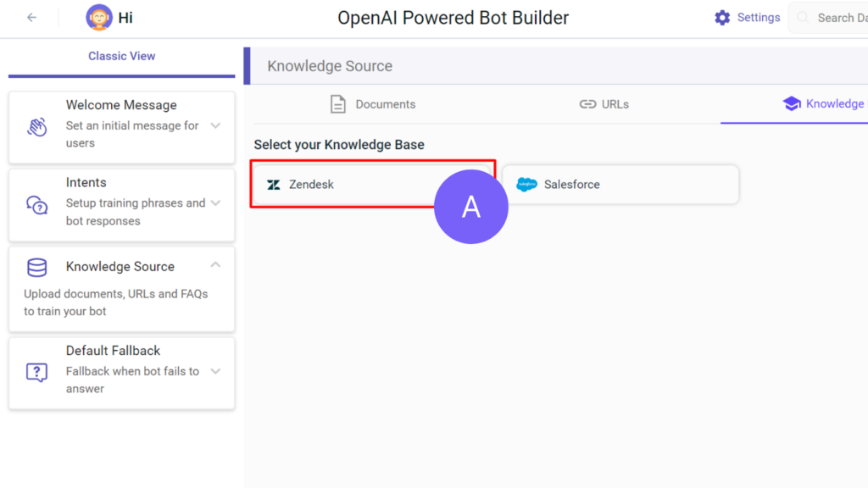Open Classic View
This screenshot has width=868, height=488.
pyautogui.click(x=120, y=56)
